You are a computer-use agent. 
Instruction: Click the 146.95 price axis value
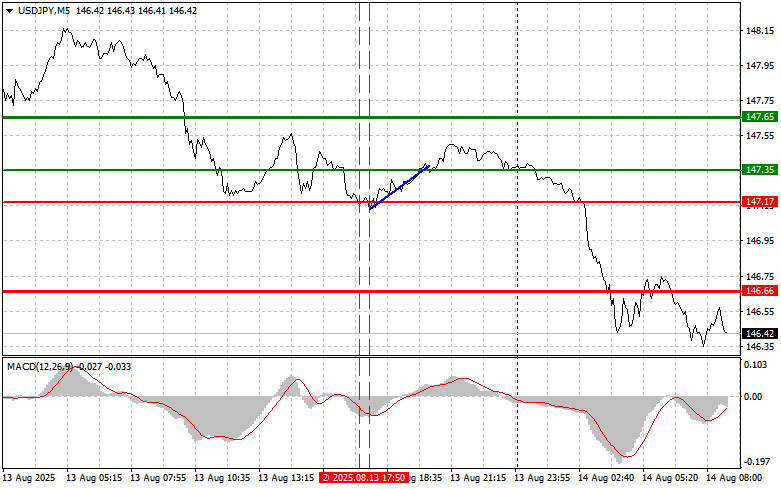coord(760,241)
